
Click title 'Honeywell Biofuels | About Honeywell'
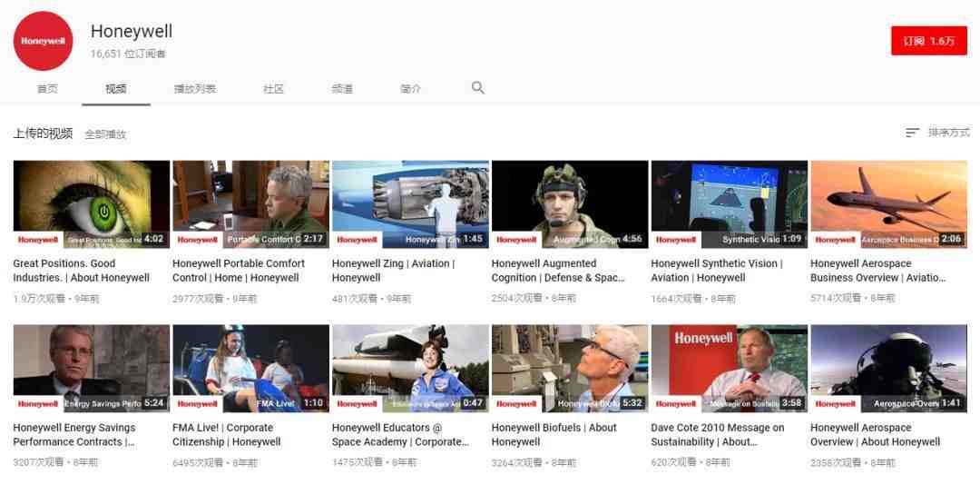[554, 434]
